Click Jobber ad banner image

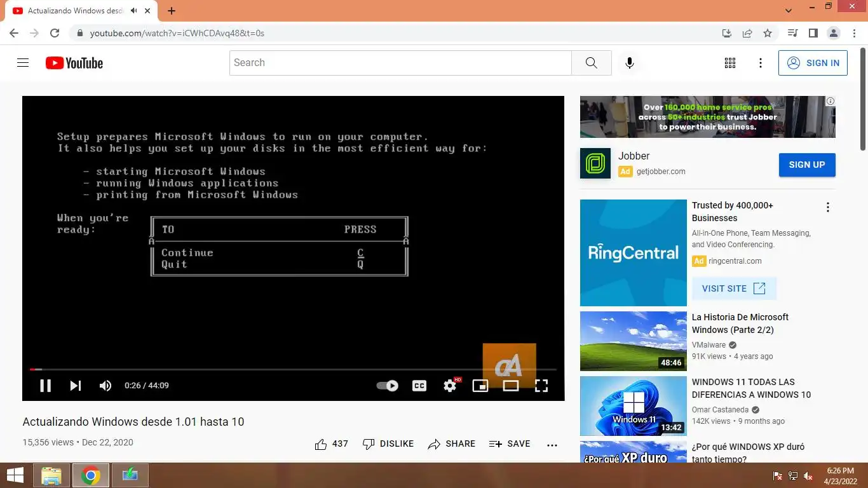point(708,117)
